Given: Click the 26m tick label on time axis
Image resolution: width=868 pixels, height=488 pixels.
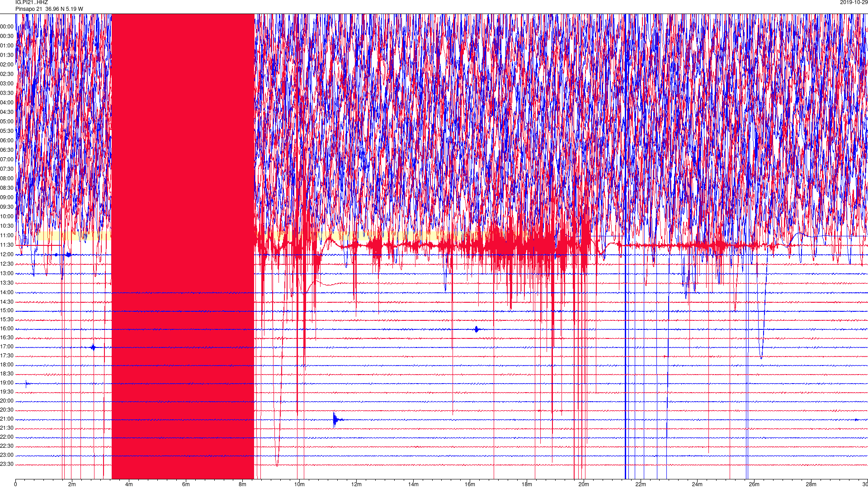Looking at the screenshot, I should point(754,484).
